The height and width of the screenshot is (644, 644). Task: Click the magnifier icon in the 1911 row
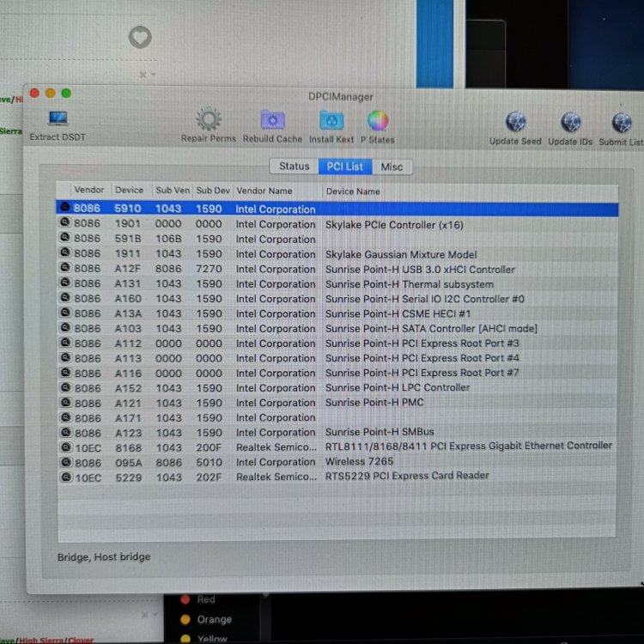(64, 252)
